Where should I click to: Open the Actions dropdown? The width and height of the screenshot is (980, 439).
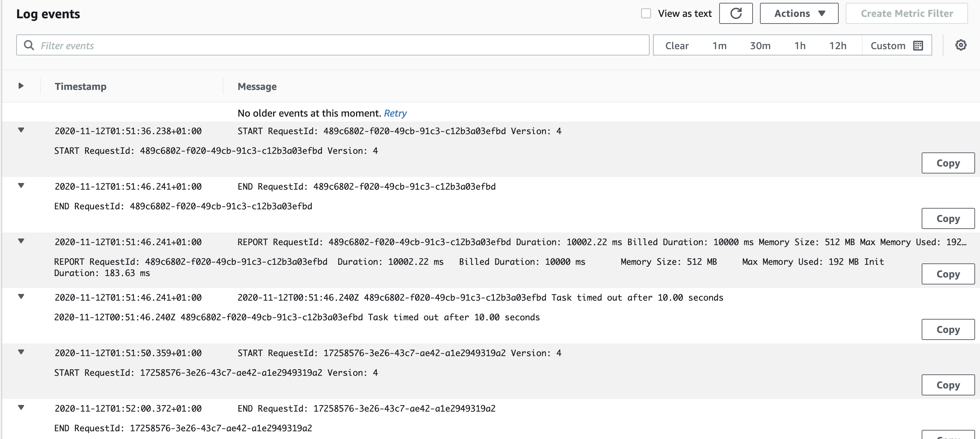pos(799,13)
